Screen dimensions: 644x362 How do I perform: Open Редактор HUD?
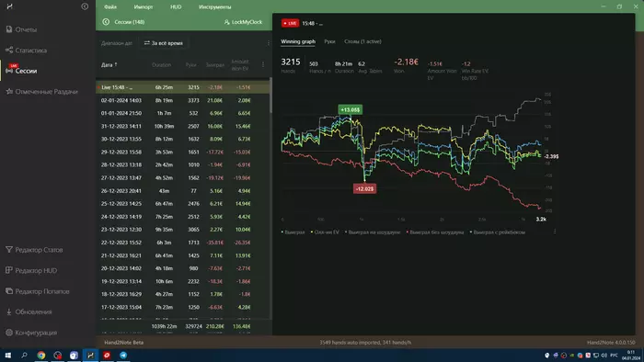click(x=31, y=270)
